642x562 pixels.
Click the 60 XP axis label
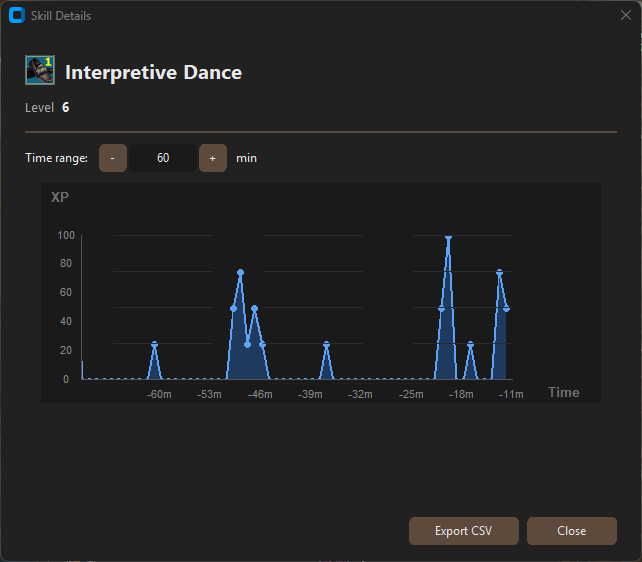[66, 292]
